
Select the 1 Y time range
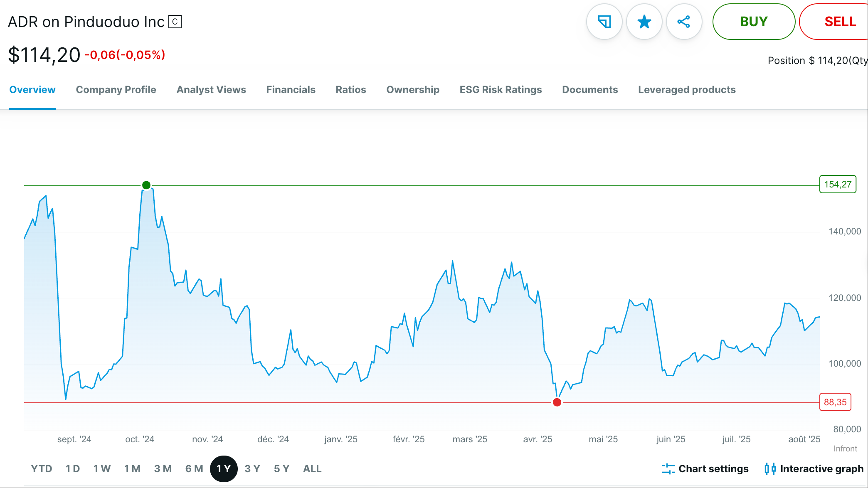pos(224,469)
